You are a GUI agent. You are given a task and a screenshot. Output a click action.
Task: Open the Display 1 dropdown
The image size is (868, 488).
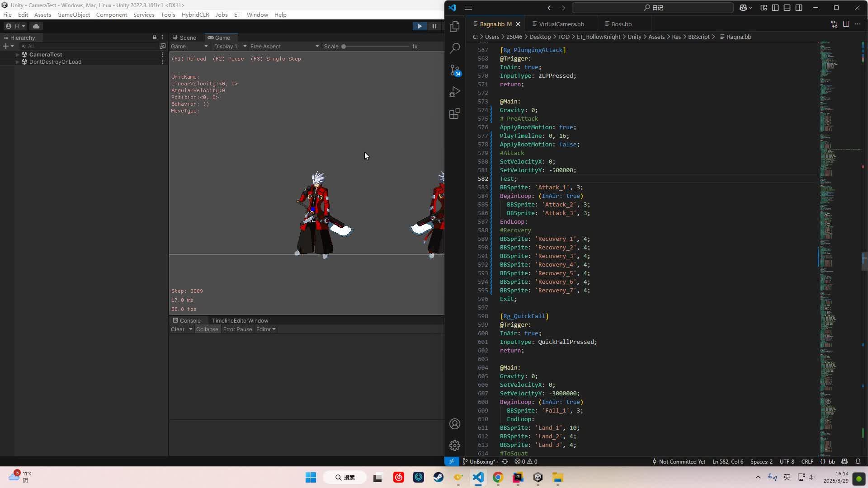[230, 47]
